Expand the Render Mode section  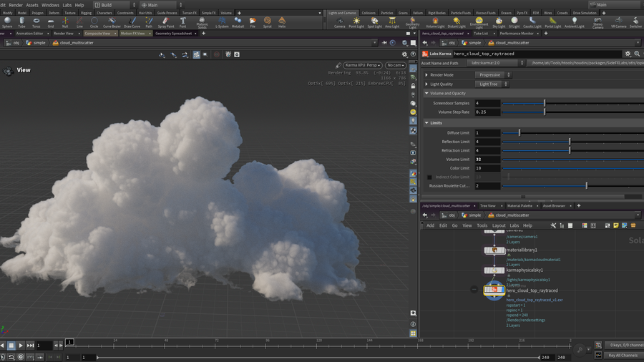[426, 74]
